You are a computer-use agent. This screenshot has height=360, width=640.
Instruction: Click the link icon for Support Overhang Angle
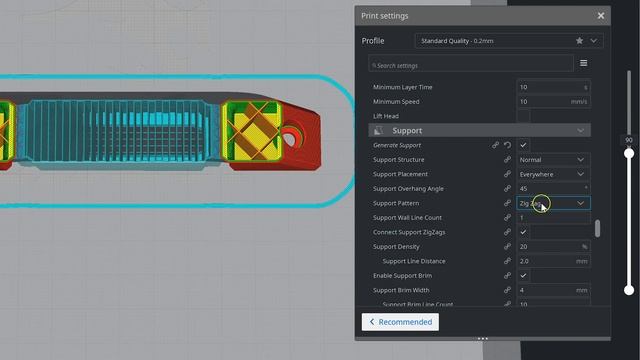click(x=507, y=189)
